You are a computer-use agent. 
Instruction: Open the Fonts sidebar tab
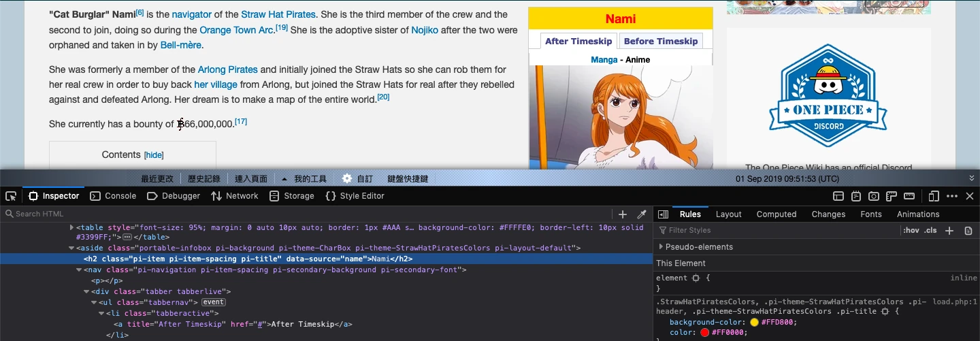click(870, 214)
